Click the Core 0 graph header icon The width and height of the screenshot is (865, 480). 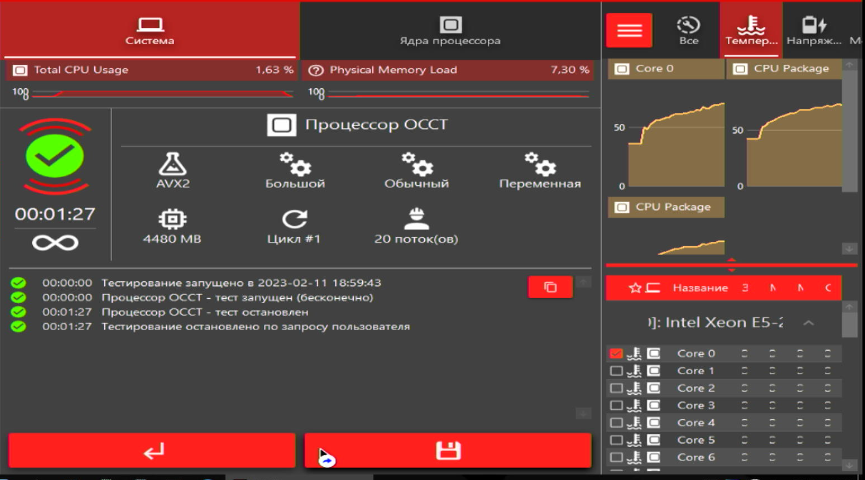pyautogui.click(x=622, y=69)
